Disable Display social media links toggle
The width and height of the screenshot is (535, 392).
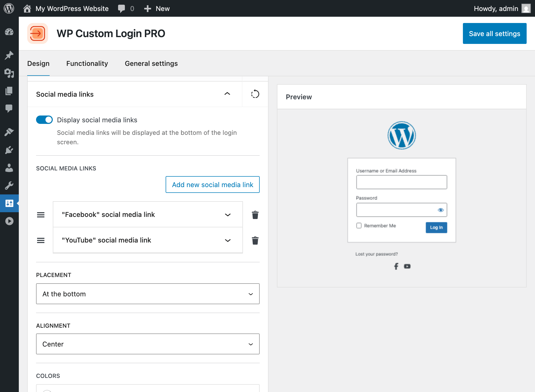pos(44,120)
